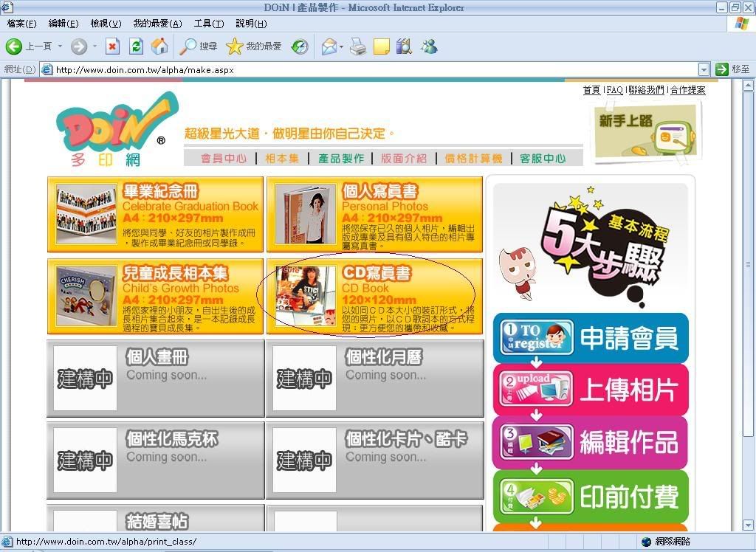Click the IE Stop loading icon
The image size is (756, 552).
coord(112,46)
